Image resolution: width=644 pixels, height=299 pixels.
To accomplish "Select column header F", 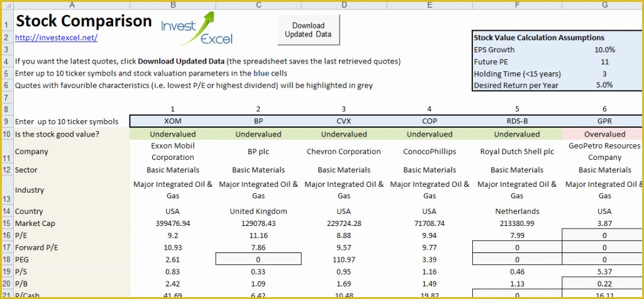I will click(517, 5).
